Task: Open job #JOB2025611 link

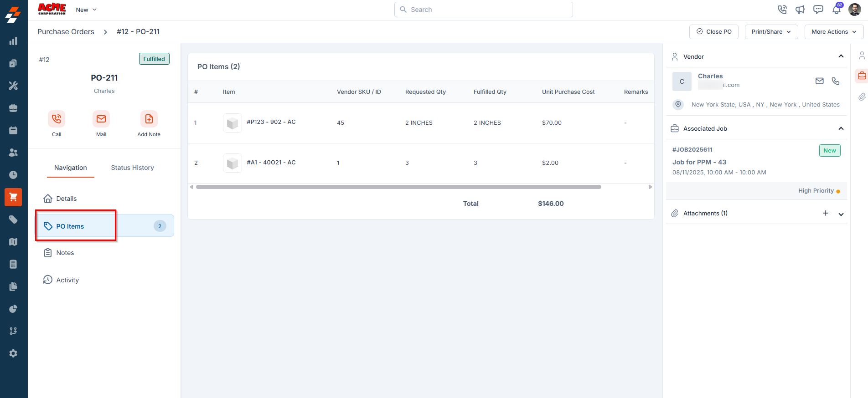Action: [692, 149]
